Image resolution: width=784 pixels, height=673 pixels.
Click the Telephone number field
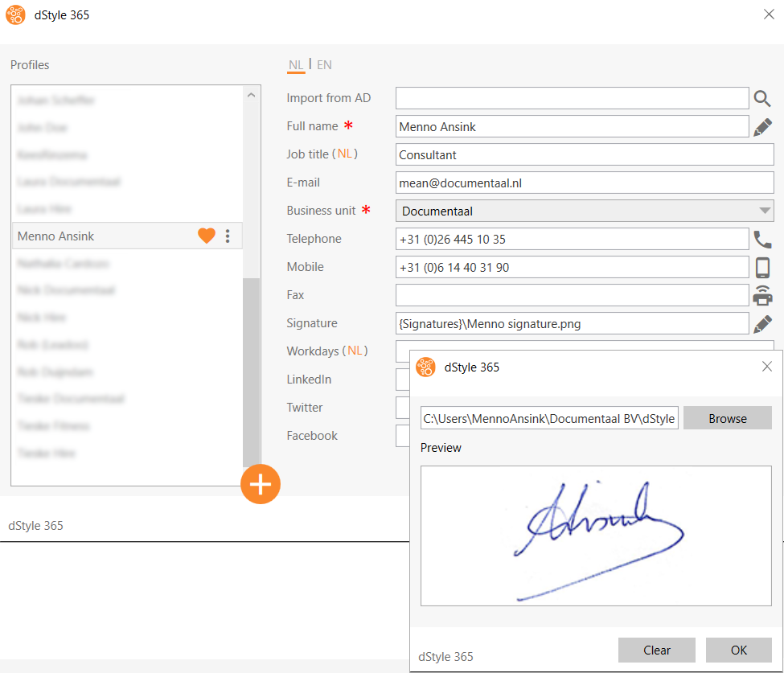tap(572, 239)
